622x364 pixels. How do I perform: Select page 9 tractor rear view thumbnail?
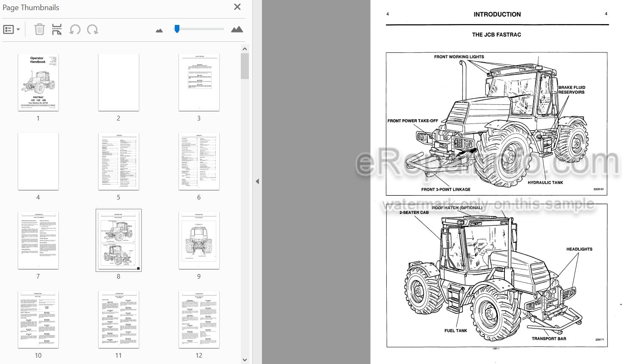(199, 240)
